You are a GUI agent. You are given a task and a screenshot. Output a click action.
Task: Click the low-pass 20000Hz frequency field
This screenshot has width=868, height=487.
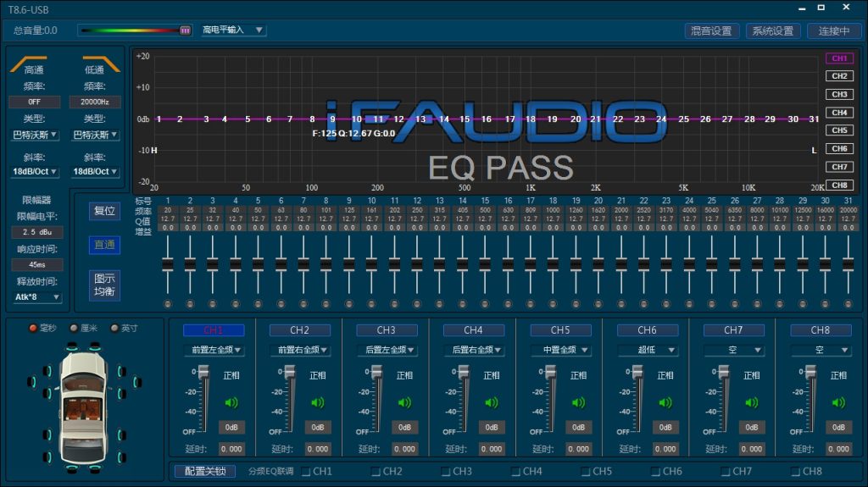95,102
